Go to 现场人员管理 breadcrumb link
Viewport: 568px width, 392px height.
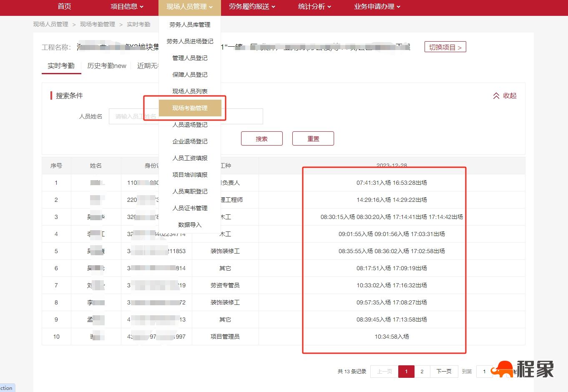click(51, 24)
